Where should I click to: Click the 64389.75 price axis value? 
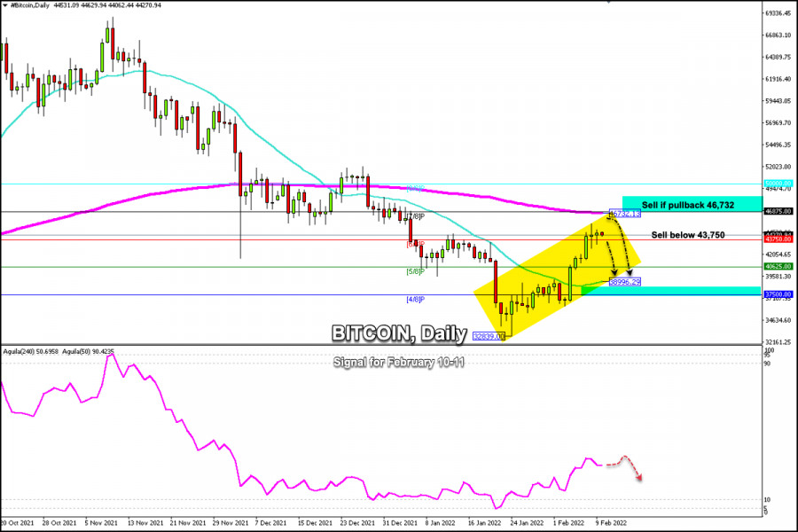click(778, 57)
